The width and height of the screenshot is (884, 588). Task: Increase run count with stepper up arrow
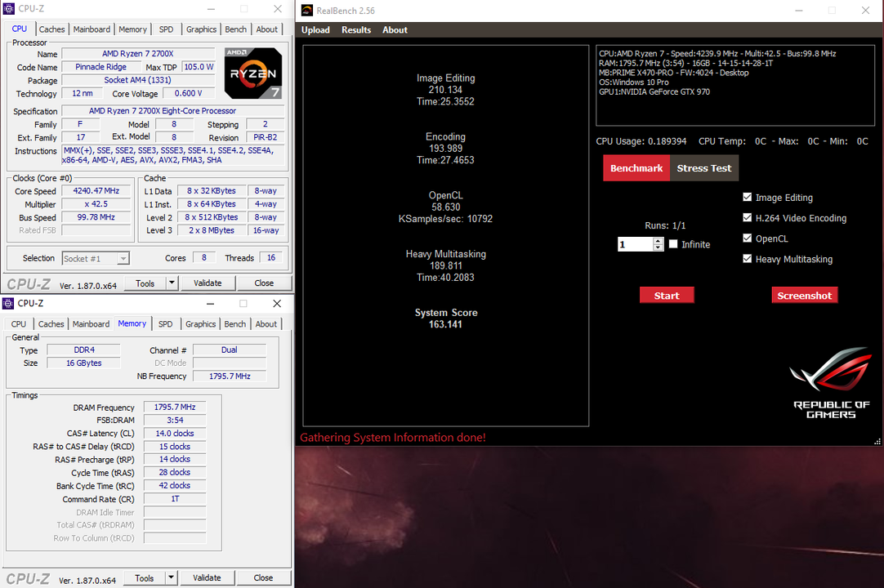pyautogui.click(x=658, y=241)
